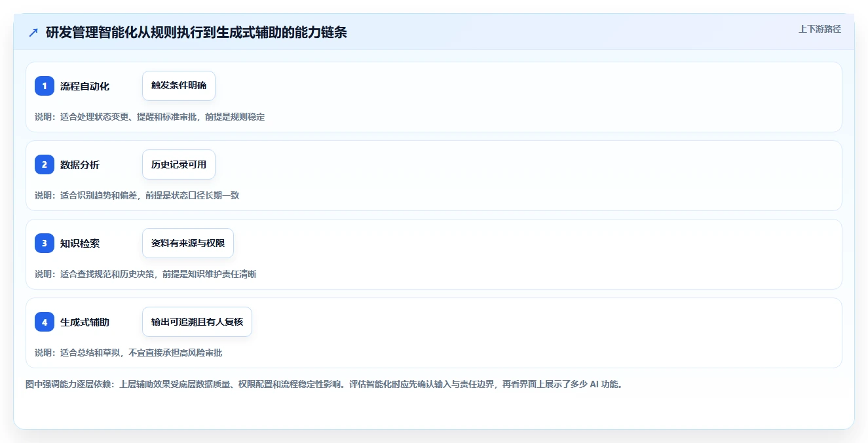This screenshot has height=443, width=868.
Task: Click the 数据分析 step title
Action: point(80,164)
